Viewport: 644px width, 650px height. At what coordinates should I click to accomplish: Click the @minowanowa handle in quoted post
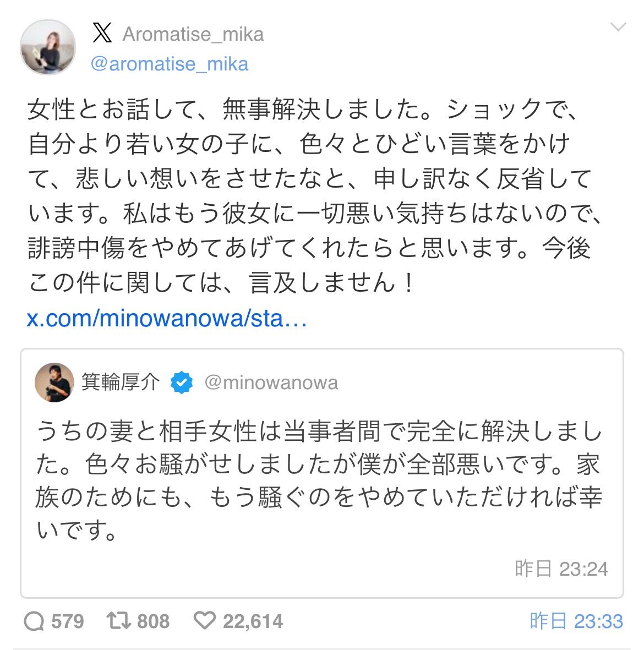271,383
